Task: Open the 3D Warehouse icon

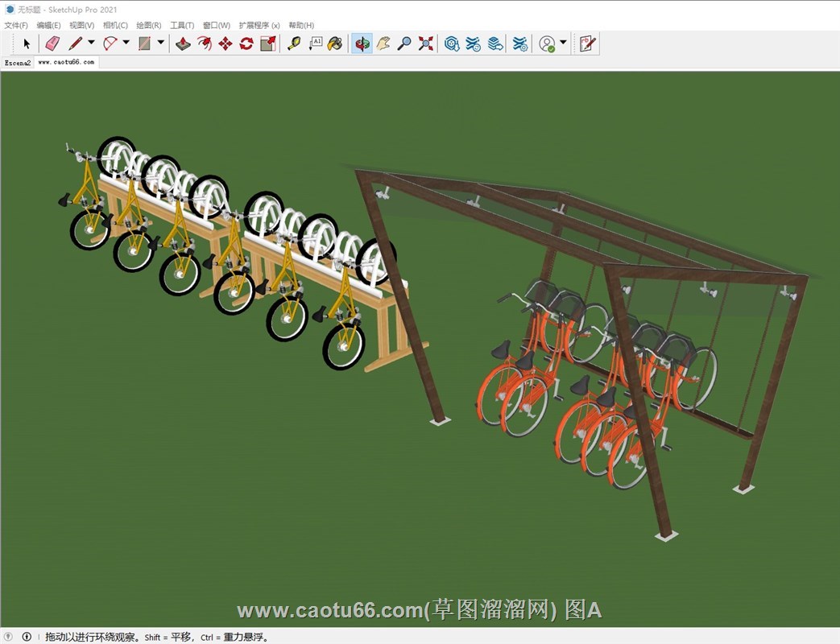Action: tap(453, 43)
